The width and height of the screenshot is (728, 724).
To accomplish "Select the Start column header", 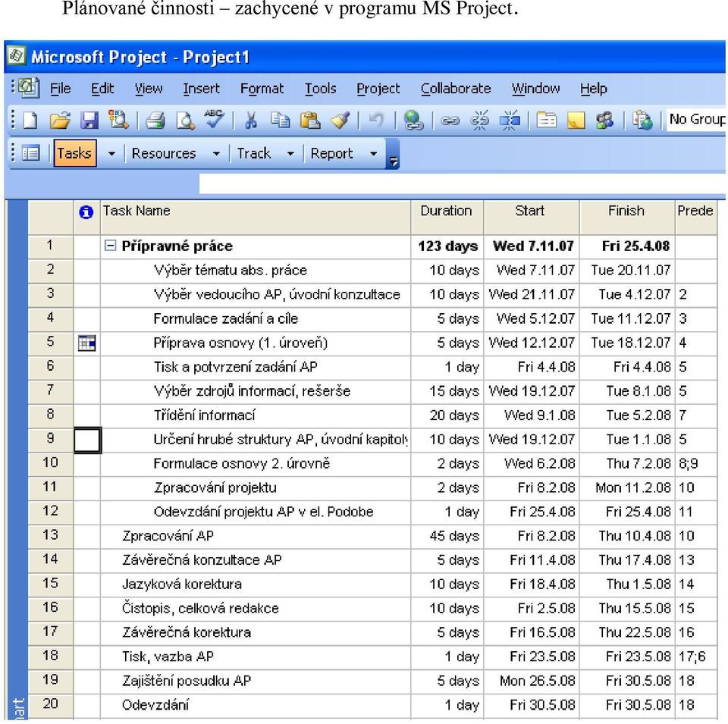I will tap(532, 217).
